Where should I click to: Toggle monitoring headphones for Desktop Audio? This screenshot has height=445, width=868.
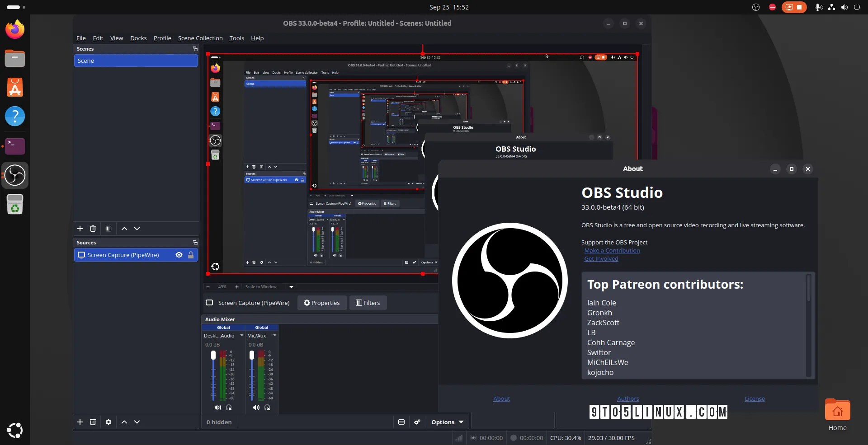tap(229, 408)
